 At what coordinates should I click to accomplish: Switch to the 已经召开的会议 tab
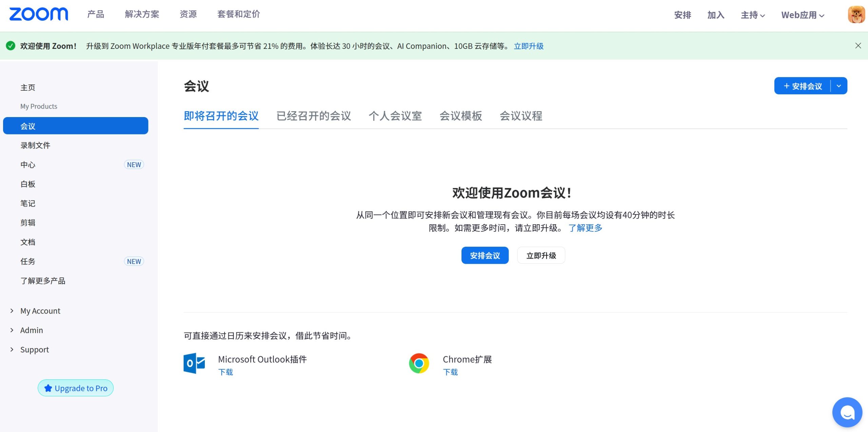(x=314, y=116)
